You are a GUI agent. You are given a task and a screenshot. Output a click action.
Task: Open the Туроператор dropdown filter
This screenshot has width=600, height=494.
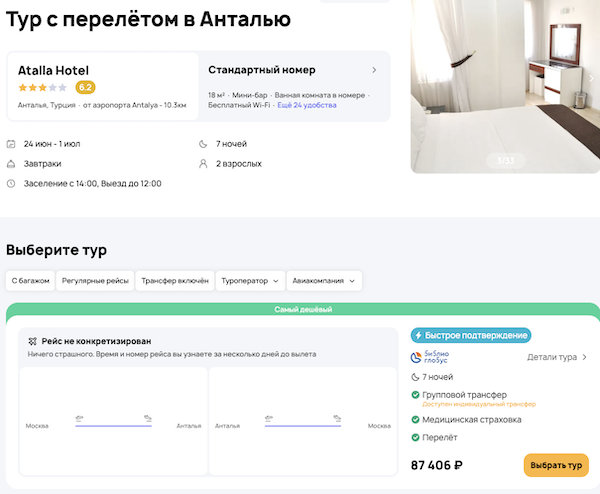[x=250, y=281]
